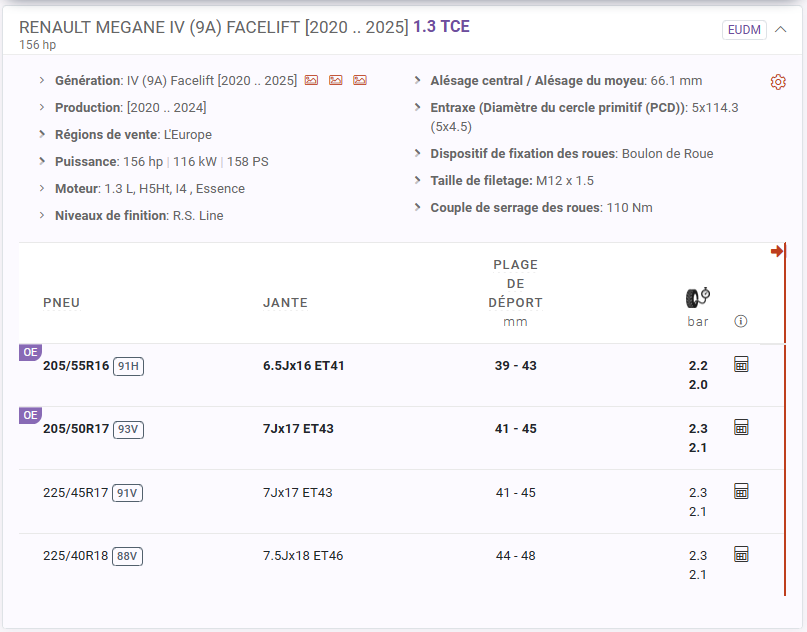Select the 88V load index badge

[128, 556]
